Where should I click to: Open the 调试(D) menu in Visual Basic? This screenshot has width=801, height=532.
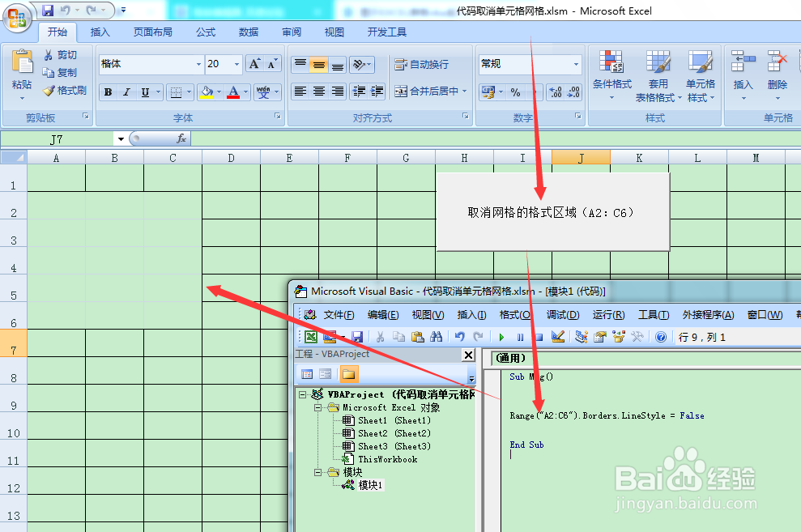pyautogui.click(x=561, y=316)
